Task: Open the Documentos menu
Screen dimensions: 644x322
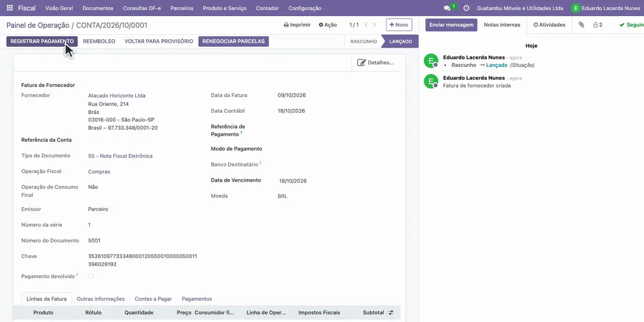Action: 98,8
